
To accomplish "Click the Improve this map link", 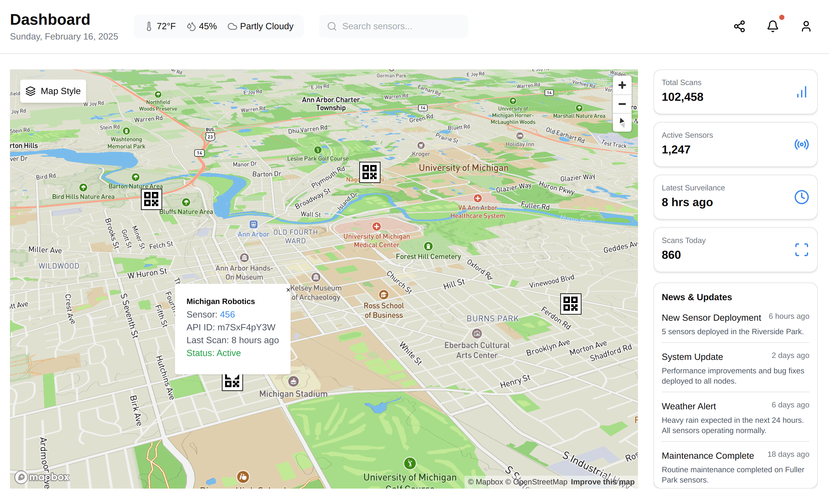I will [x=603, y=482].
